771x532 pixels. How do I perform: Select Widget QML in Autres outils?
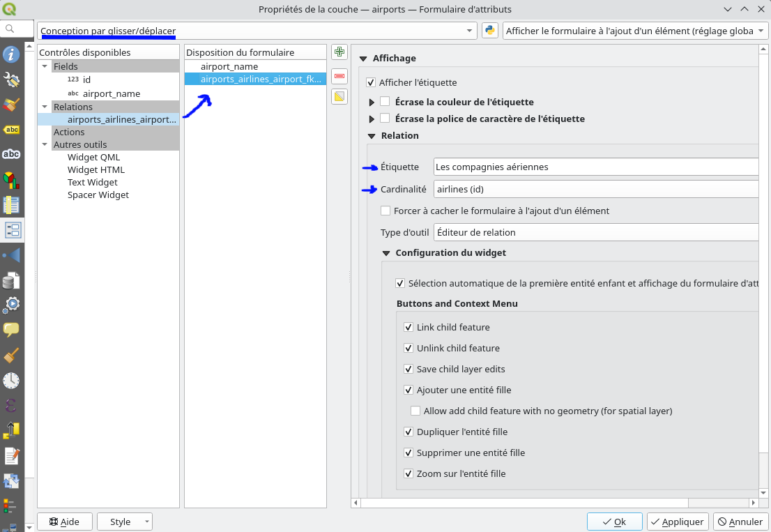[x=93, y=158]
